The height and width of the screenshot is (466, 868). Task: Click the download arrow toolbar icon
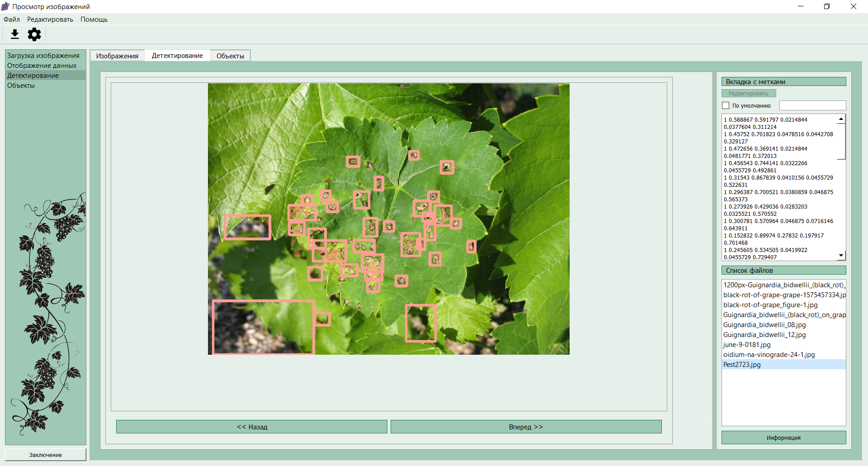click(15, 34)
